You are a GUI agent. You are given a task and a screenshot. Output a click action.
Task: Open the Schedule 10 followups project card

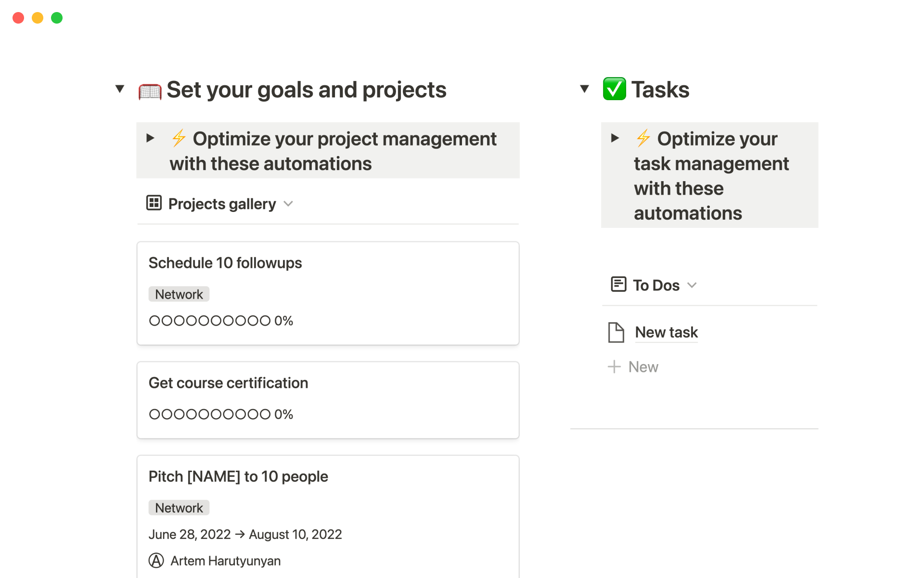tap(225, 263)
